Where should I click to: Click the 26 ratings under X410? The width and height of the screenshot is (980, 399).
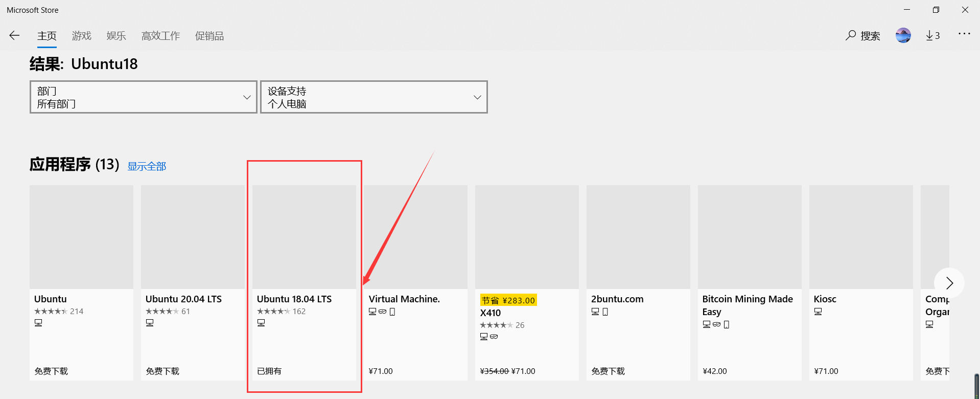520,325
